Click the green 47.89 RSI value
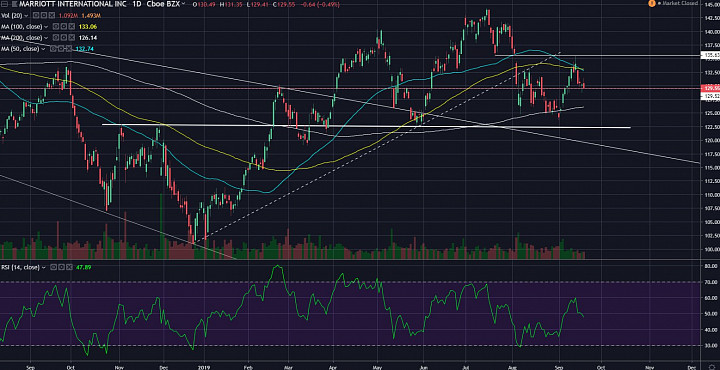 click(84, 267)
